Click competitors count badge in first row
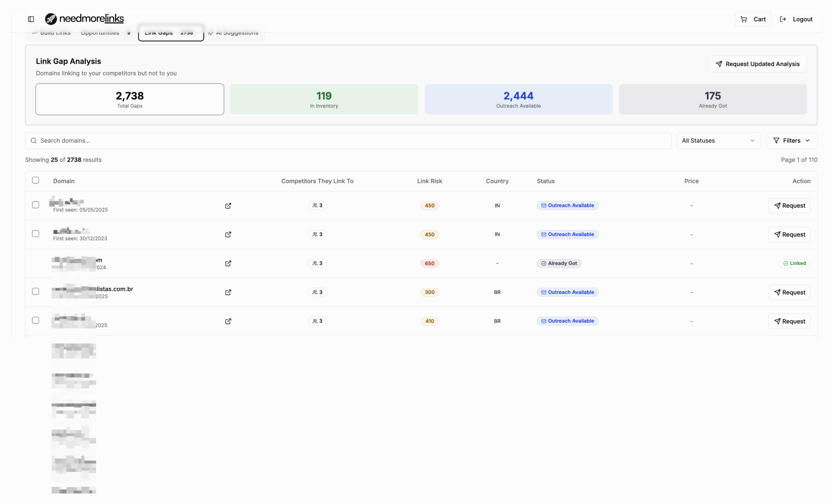832x504 pixels. (x=317, y=205)
